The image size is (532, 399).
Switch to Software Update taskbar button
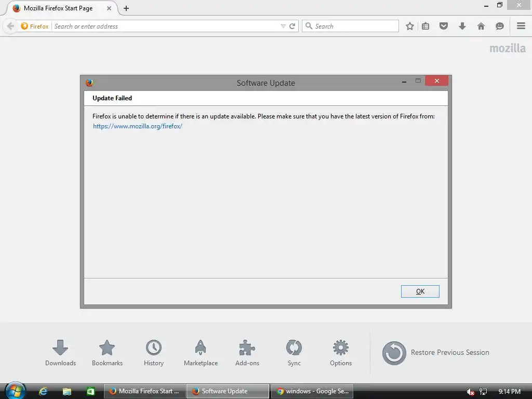(x=228, y=391)
